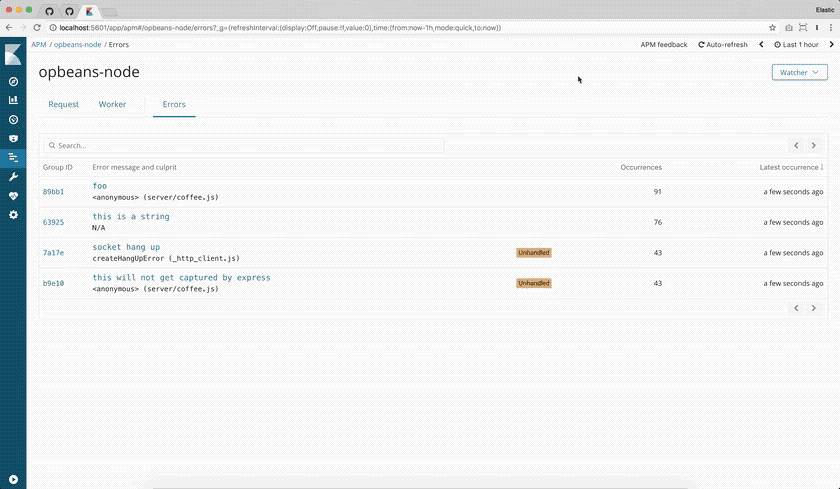Step time range backward arrow
Screen dimensions: 840x489
point(761,44)
